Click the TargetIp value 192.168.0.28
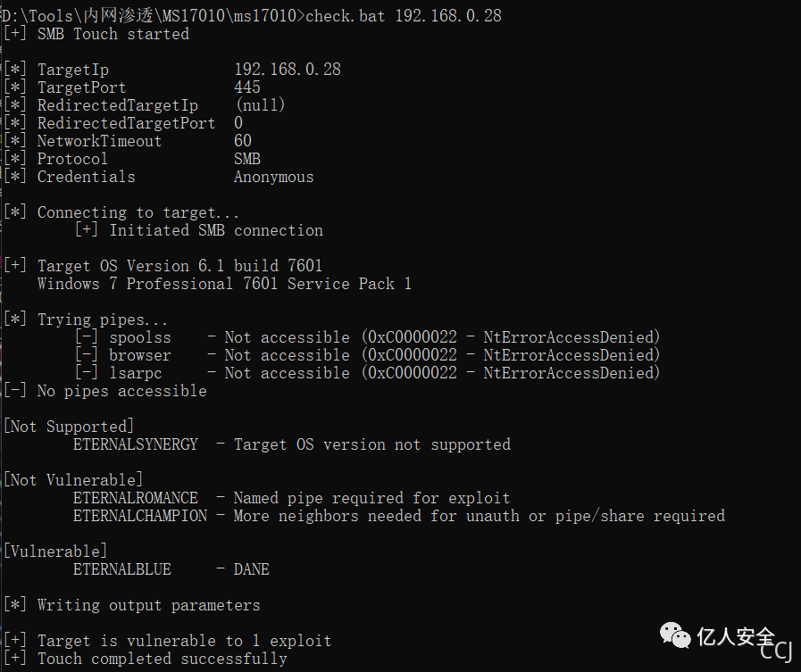Viewport: 801px width, 672px height. pyautogui.click(x=288, y=70)
